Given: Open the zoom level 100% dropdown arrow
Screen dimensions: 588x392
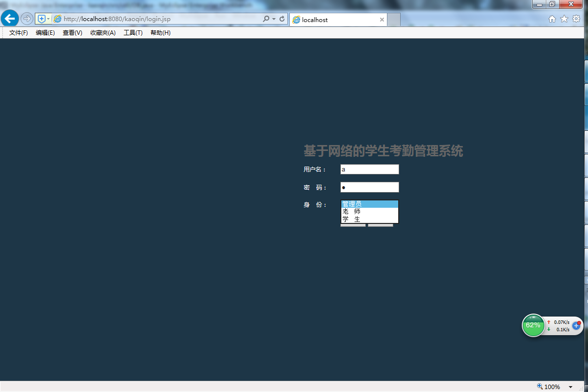Looking at the screenshot, I should pos(570,387).
